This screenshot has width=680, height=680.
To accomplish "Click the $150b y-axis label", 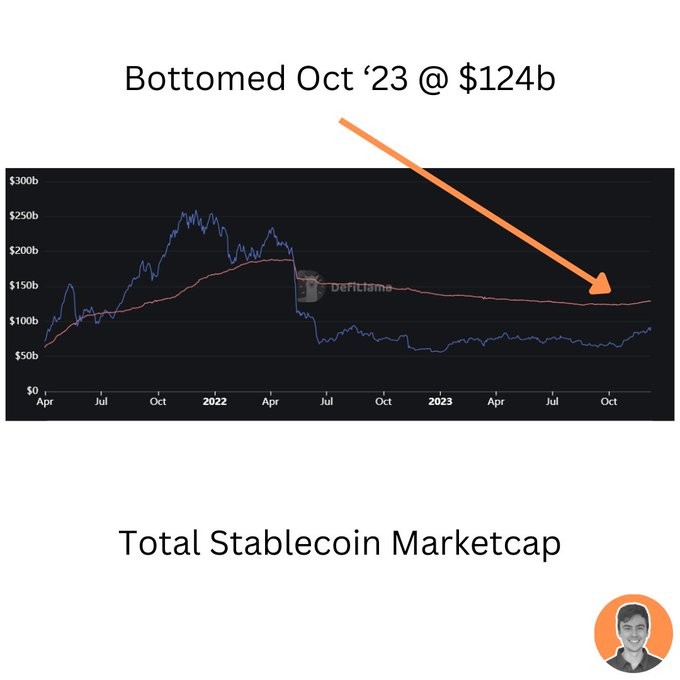I will [23, 285].
